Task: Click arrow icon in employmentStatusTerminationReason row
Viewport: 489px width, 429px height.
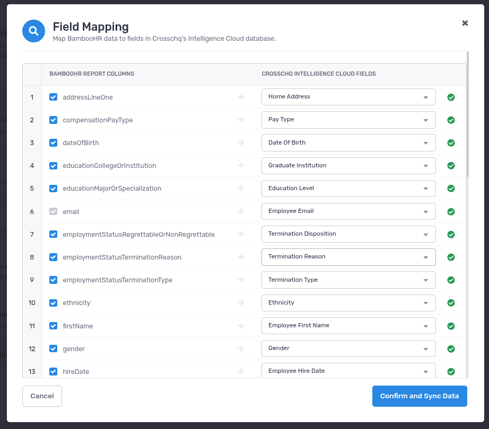Action: pos(241,257)
